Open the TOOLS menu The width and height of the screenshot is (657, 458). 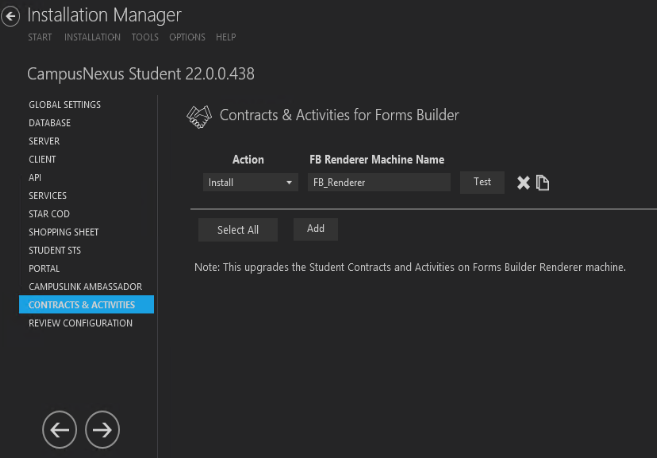[145, 38]
